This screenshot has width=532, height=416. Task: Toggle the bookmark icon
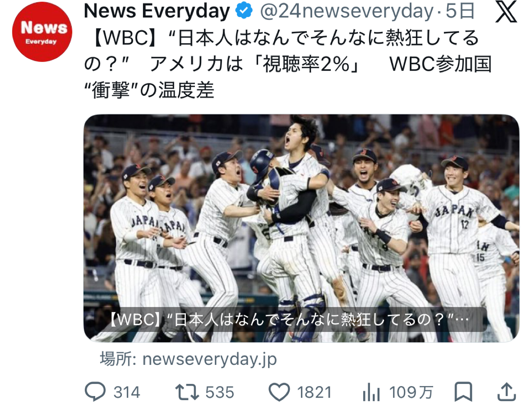463,392
